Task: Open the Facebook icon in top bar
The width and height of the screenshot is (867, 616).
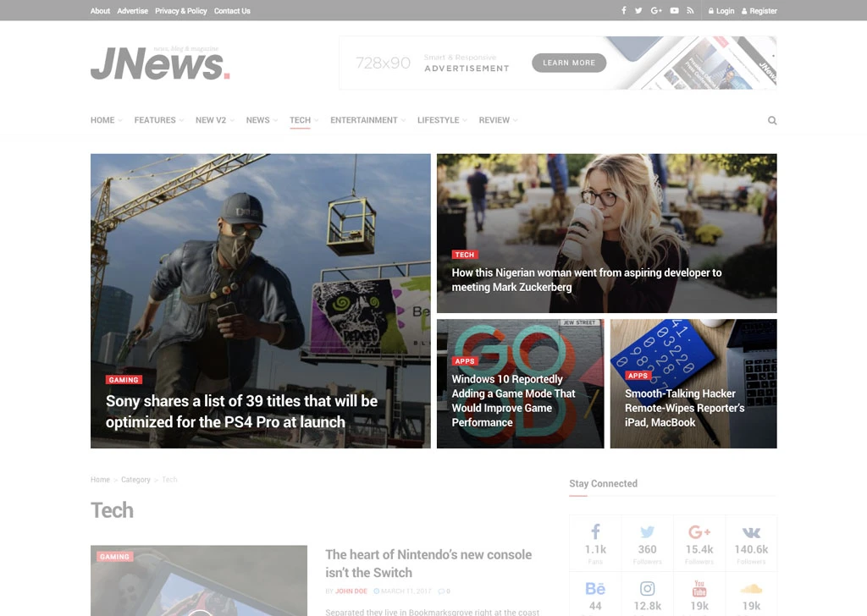Action: [x=624, y=10]
